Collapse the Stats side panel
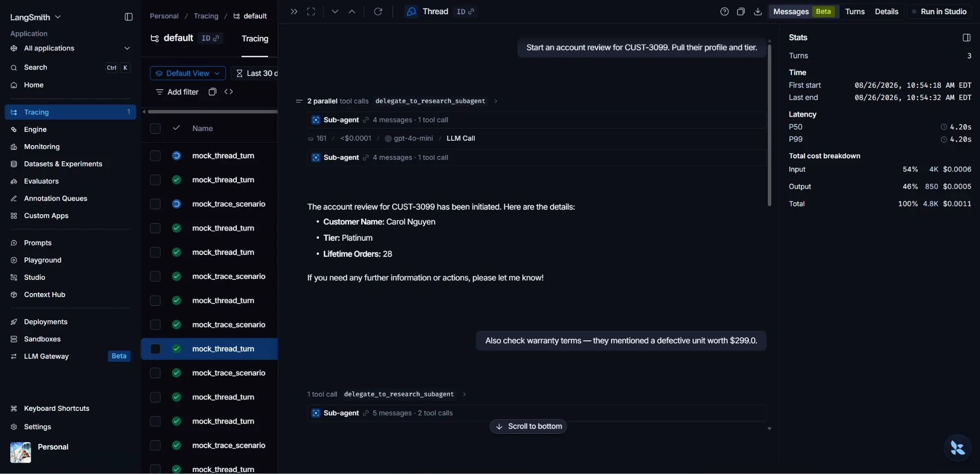The height and width of the screenshot is (474, 980). 967,38
